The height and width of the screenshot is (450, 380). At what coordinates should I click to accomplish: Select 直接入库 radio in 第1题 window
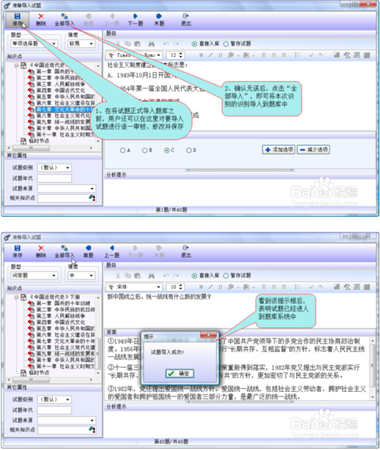click(194, 44)
